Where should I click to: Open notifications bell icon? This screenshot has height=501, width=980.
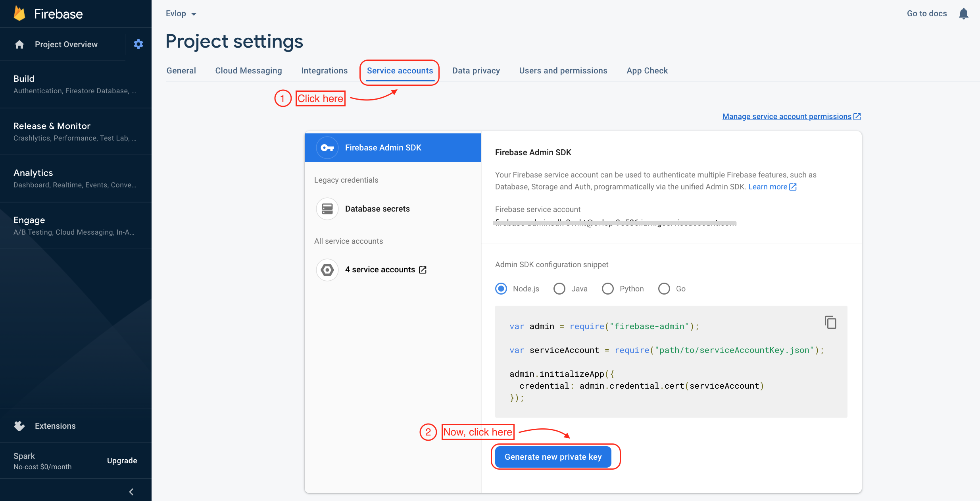coord(964,13)
